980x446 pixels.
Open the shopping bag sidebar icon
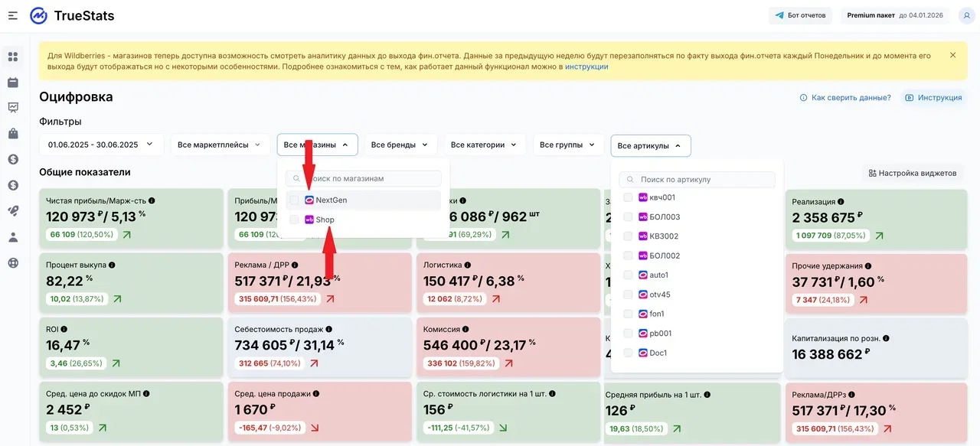[13, 133]
